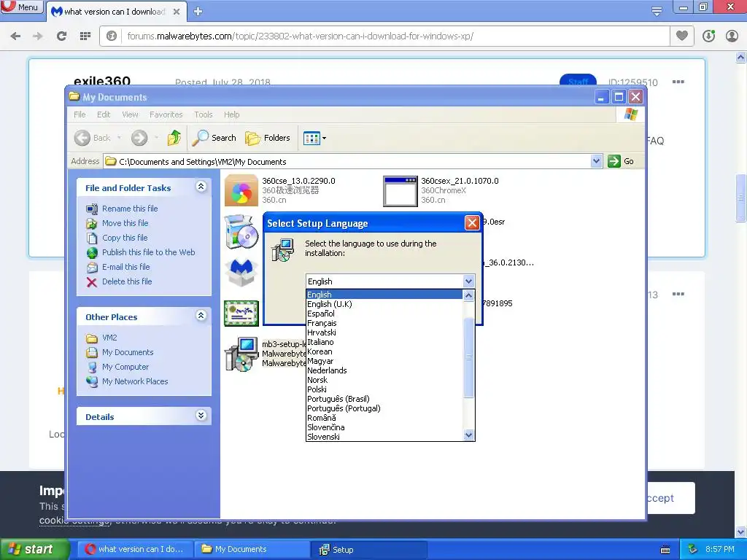Open the File menu in My Documents
The width and height of the screenshot is (747, 560).
point(80,114)
